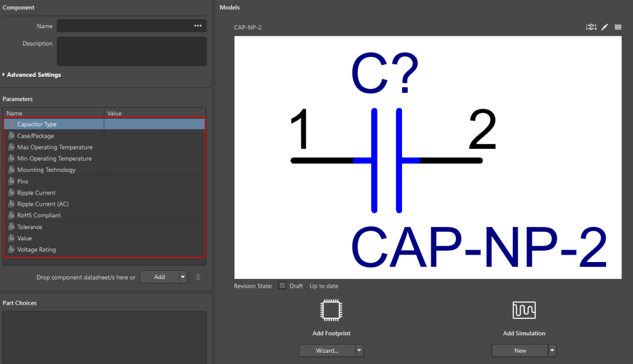Click the Value cell for Tolerance
Screen dimensions: 633x364
click(154, 227)
